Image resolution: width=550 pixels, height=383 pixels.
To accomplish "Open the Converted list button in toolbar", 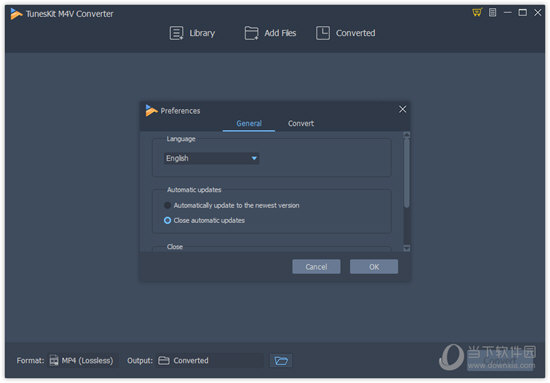I will (x=346, y=33).
